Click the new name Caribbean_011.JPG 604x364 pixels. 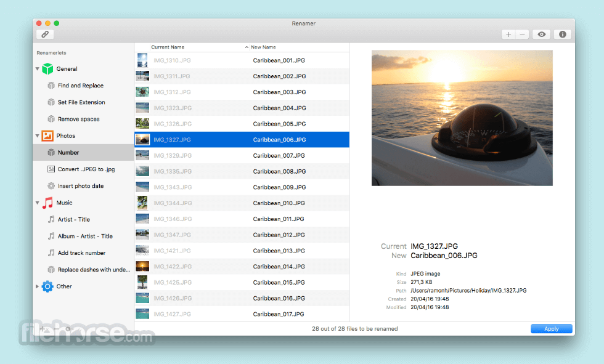[x=279, y=219]
